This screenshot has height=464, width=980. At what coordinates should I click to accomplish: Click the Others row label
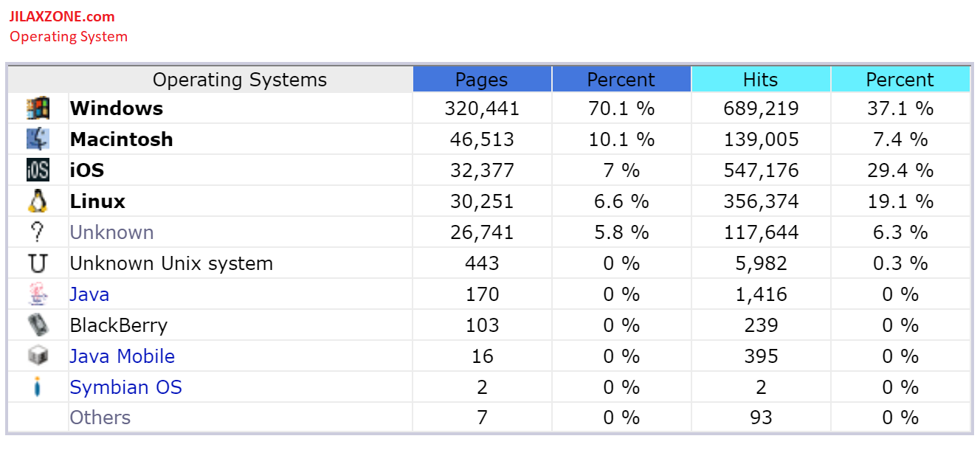[100, 418]
